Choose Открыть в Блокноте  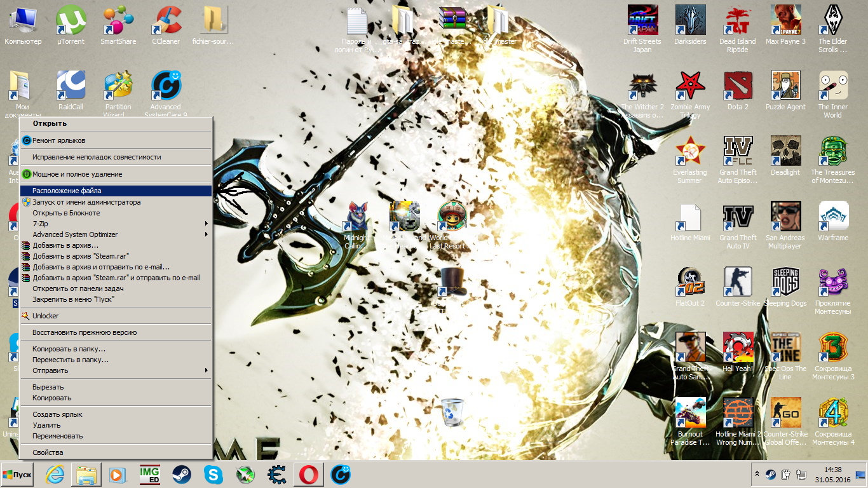click(115, 213)
